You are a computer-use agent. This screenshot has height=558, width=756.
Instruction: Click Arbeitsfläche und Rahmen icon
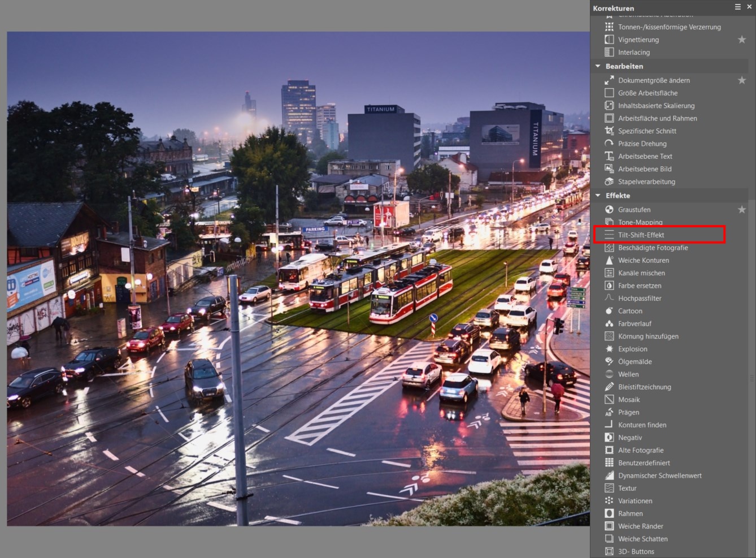coord(609,118)
